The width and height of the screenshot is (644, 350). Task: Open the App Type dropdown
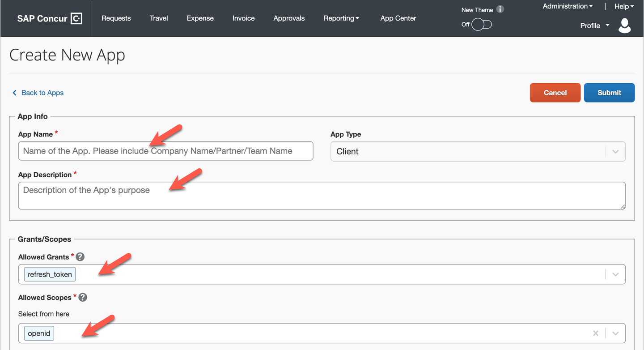[478, 151]
